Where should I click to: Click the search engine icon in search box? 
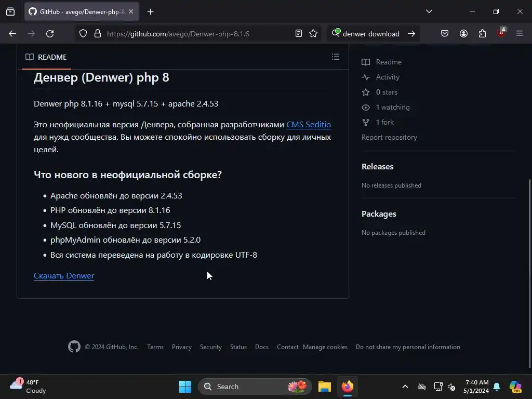(x=336, y=33)
